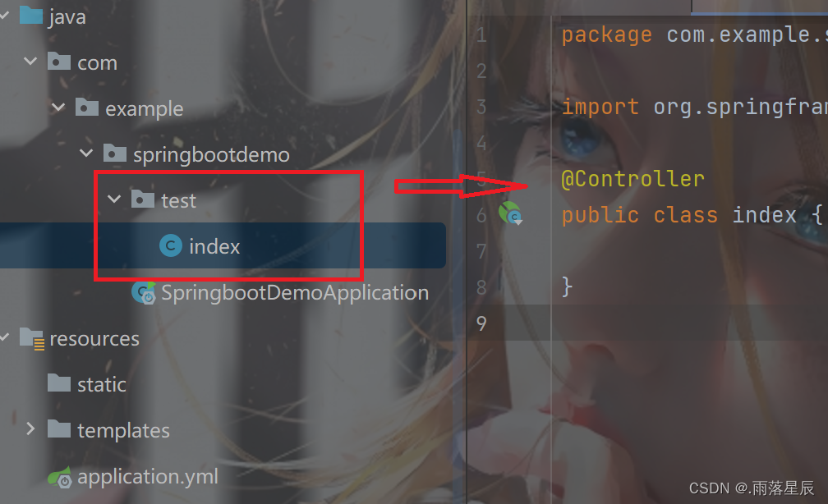Click line number 9 in the gutter
Screen dimensions: 828x504
point(481,323)
